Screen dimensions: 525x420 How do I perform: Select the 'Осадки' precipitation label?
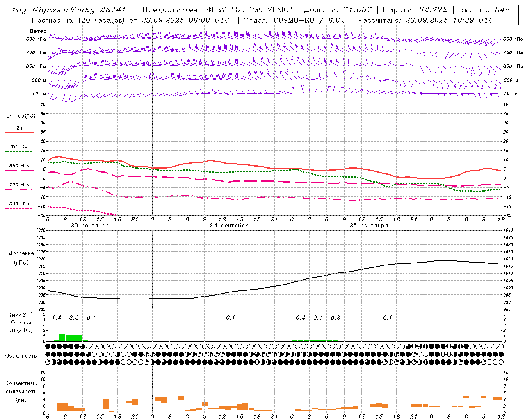click(x=21, y=322)
